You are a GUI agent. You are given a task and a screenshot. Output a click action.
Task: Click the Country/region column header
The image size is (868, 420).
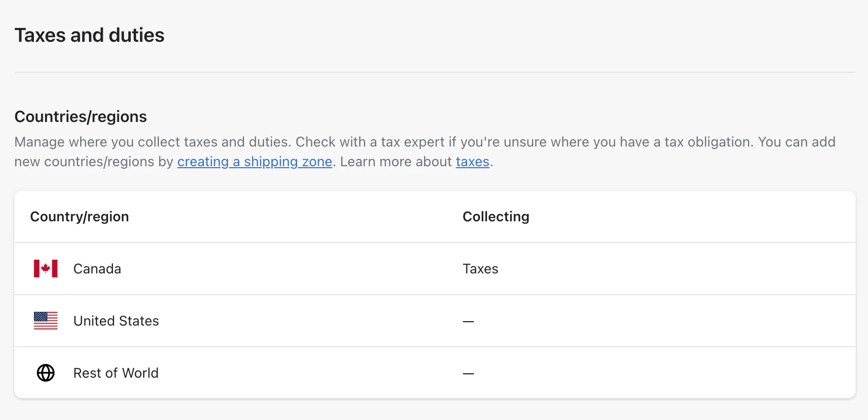(80, 217)
